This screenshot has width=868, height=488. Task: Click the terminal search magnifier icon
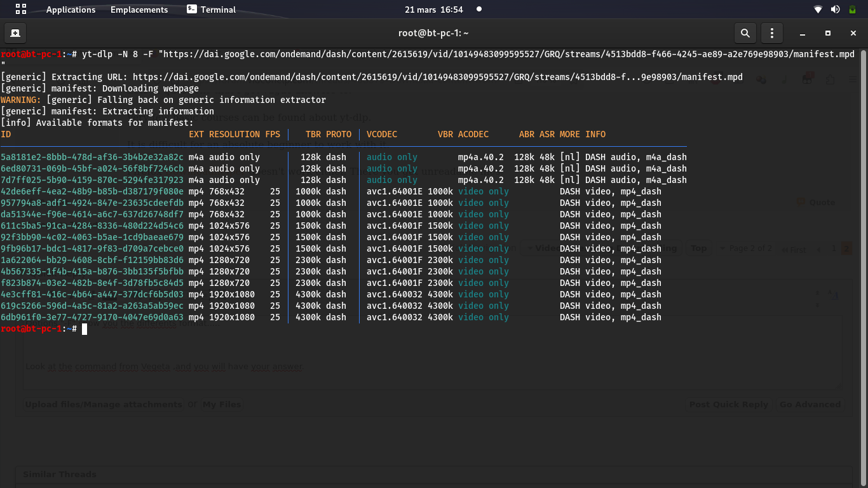(x=745, y=33)
